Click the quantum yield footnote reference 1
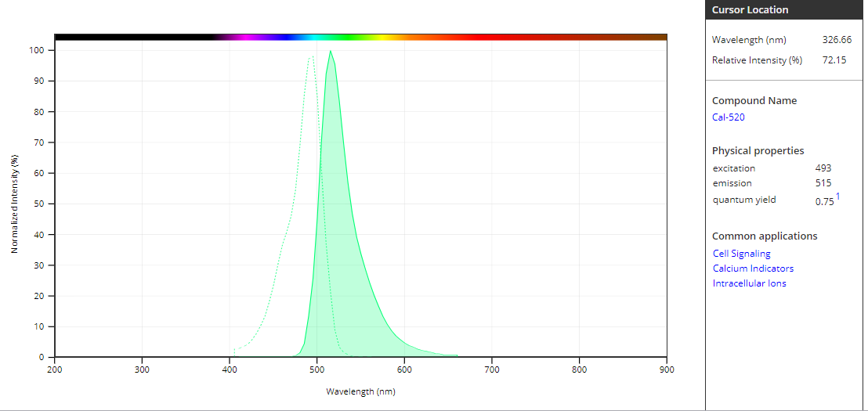The width and height of the screenshot is (868, 411). [837, 196]
